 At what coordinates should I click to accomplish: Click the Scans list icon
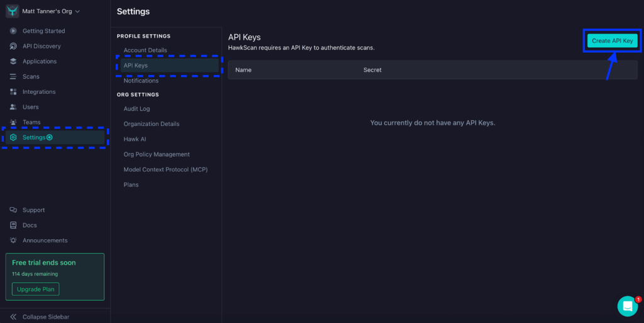pyautogui.click(x=13, y=77)
